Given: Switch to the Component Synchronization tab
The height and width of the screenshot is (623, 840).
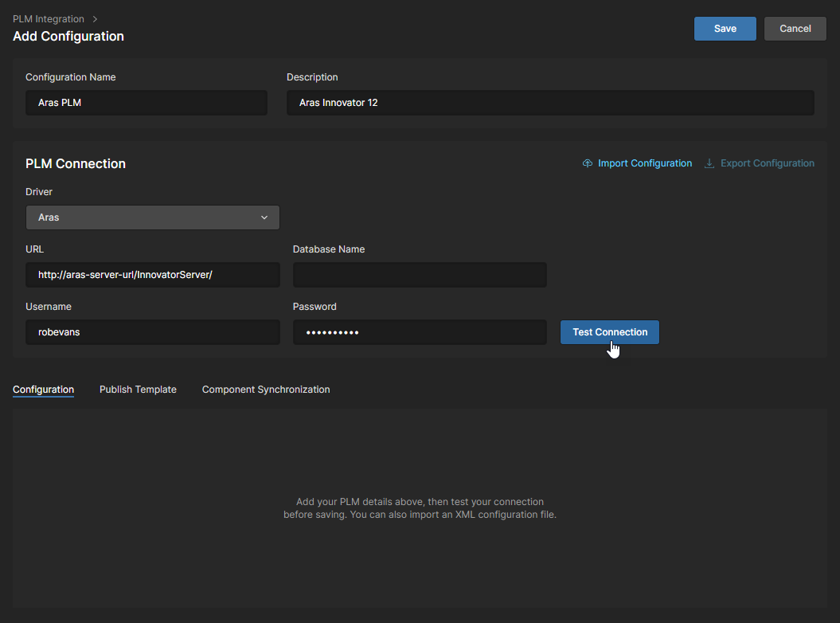Looking at the screenshot, I should click(x=266, y=390).
